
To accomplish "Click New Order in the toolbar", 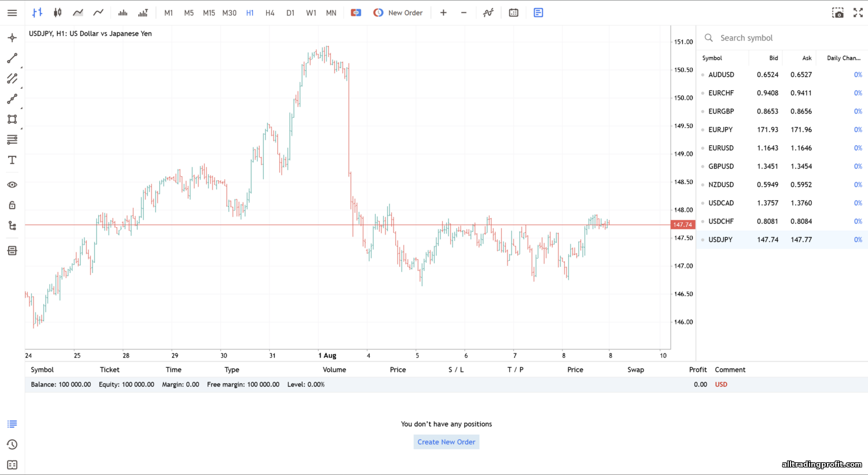I will [x=398, y=13].
